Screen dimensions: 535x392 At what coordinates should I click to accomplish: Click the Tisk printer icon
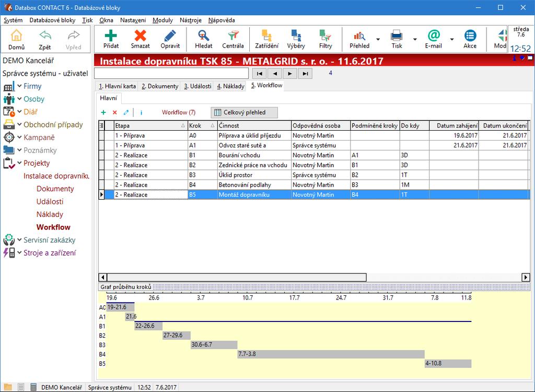point(397,36)
